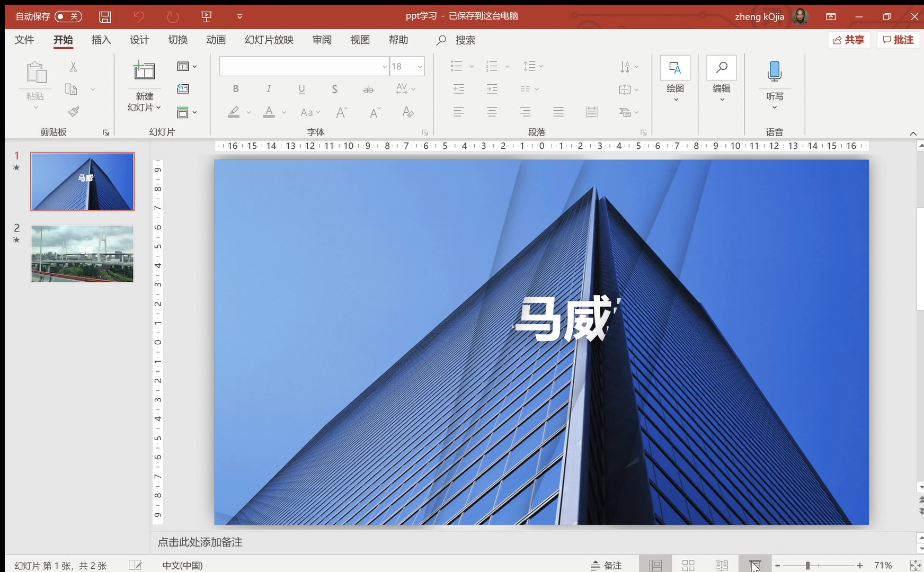
Task: Click the 搜索 search icon
Action: (440, 40)
